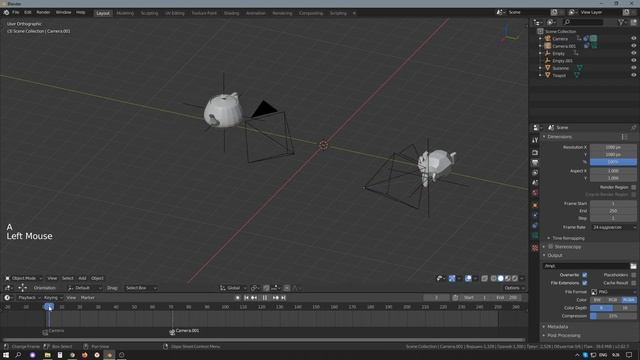The image size is (640, 360).
Task: Click the current frame number field
Action: [x=436, y=298]
